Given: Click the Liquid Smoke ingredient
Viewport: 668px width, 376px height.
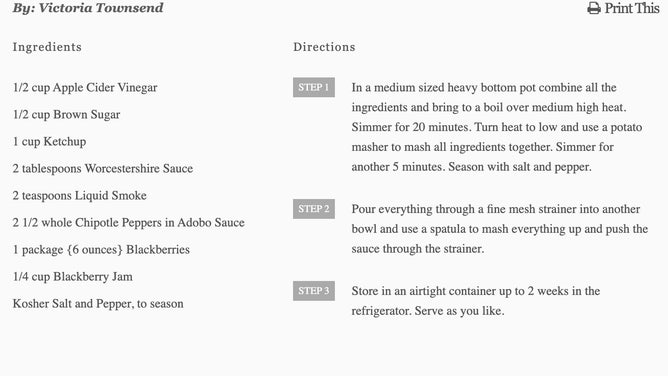Looking at the screenshot, I should 80,195.
